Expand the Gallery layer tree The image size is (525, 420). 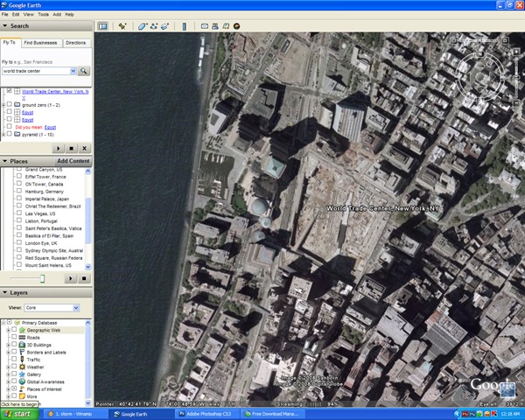point(9,374)
